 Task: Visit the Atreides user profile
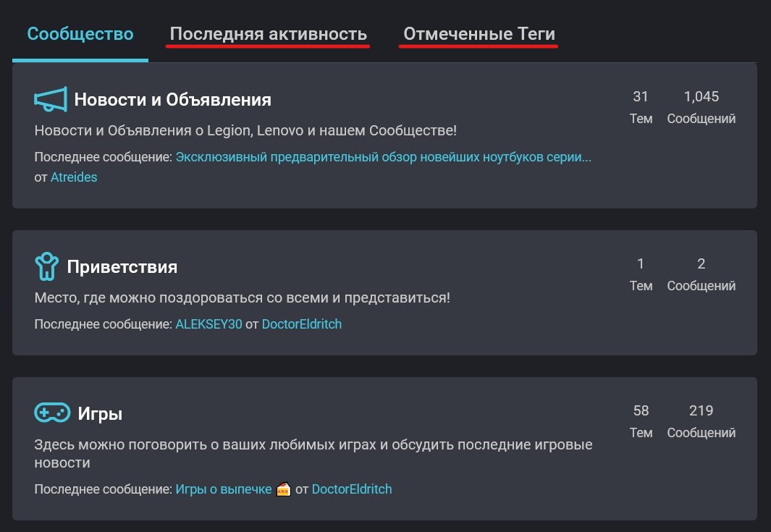[x=74, y=177]
